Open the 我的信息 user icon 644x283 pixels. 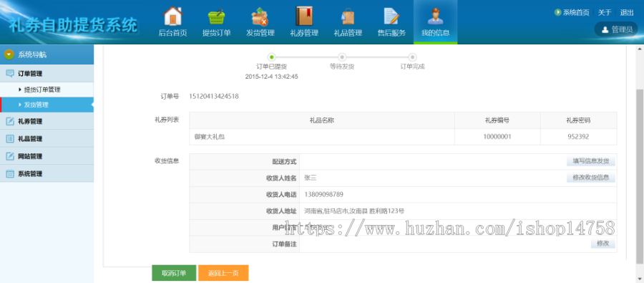pos(435,16)
